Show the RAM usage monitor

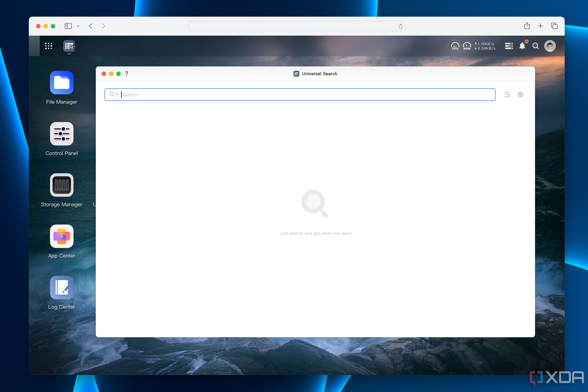pos(467,46)
